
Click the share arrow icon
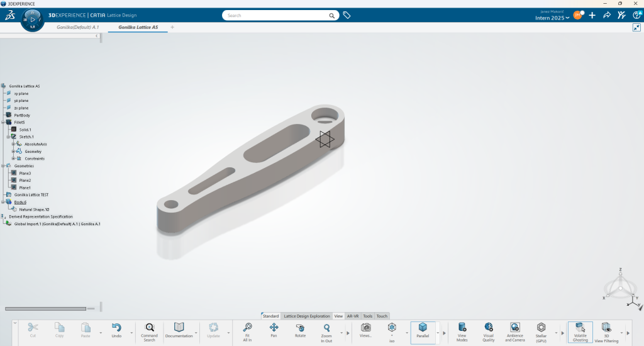pyautogui.click(x=607, y=15)
